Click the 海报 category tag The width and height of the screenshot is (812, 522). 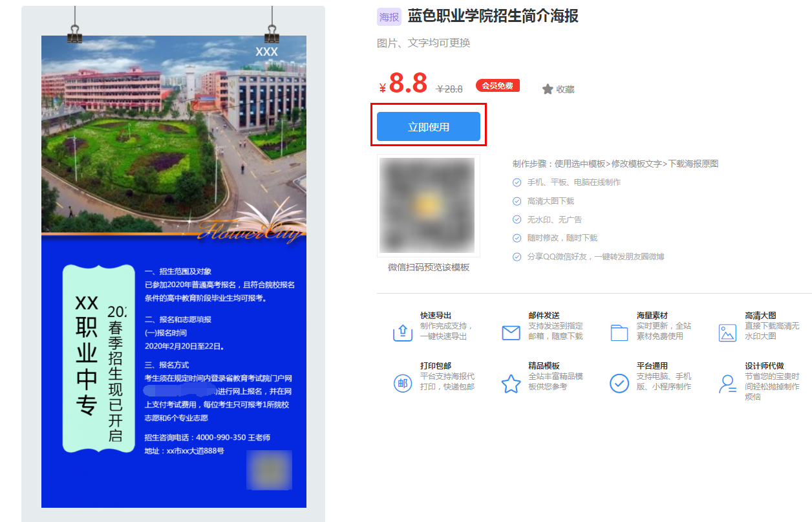(389, 17)
